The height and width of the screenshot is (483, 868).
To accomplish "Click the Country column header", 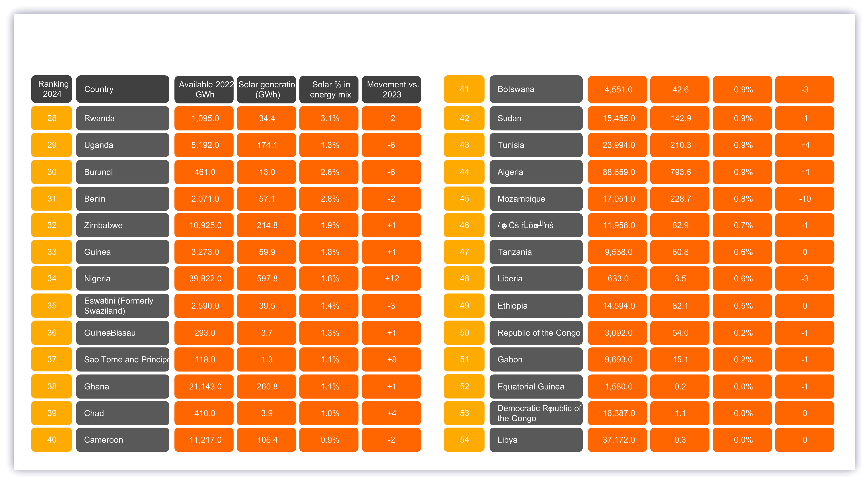I will click(122, 89).
